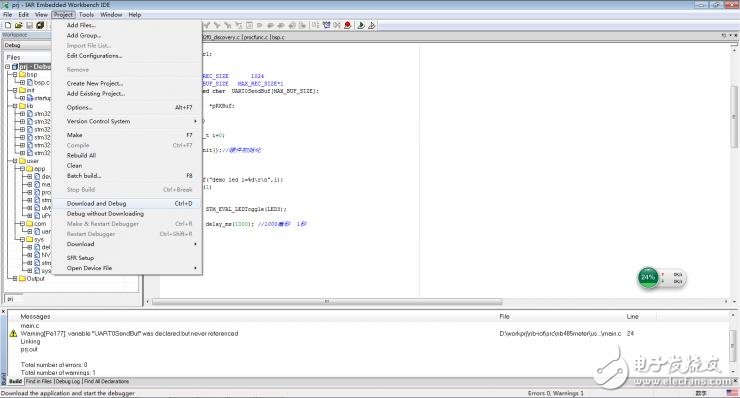Open the Open Device File submenu arrow

[x=195, y=268]
